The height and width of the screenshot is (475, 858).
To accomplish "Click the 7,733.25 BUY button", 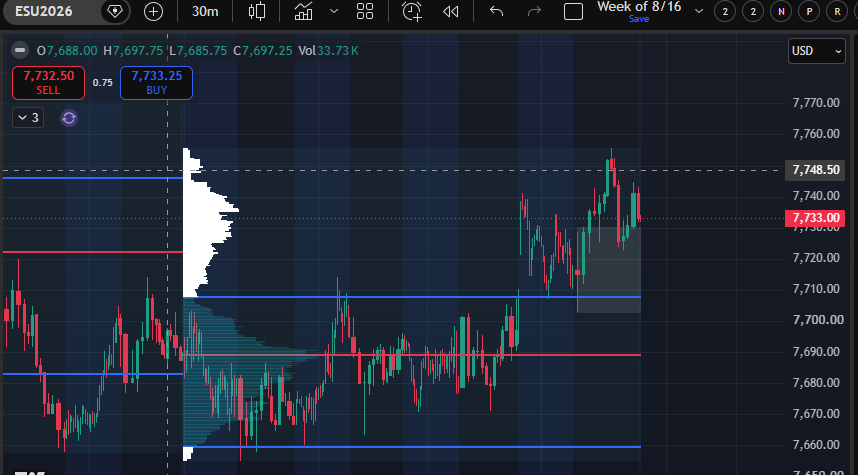I will [156, 83].
